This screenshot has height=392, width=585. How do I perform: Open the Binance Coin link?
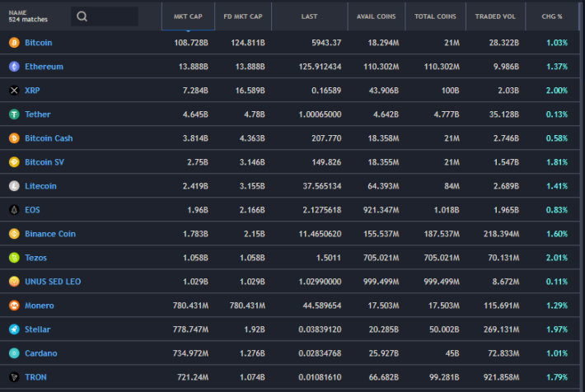pos(50,234)
